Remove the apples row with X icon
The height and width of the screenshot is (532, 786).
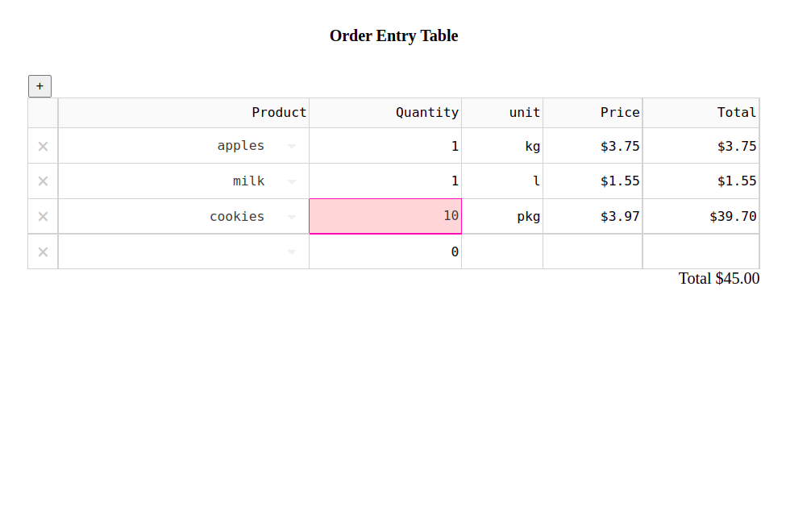point(43,146)
